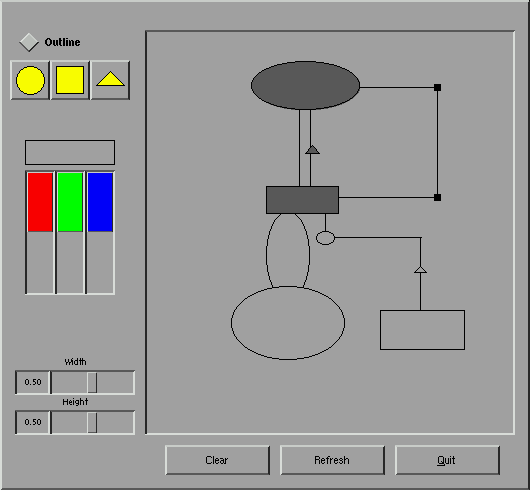Image resolution: width=530 pixels, height=490 pixels.
Task: Click the lower black square handle
Action: [x=437, y=197]
